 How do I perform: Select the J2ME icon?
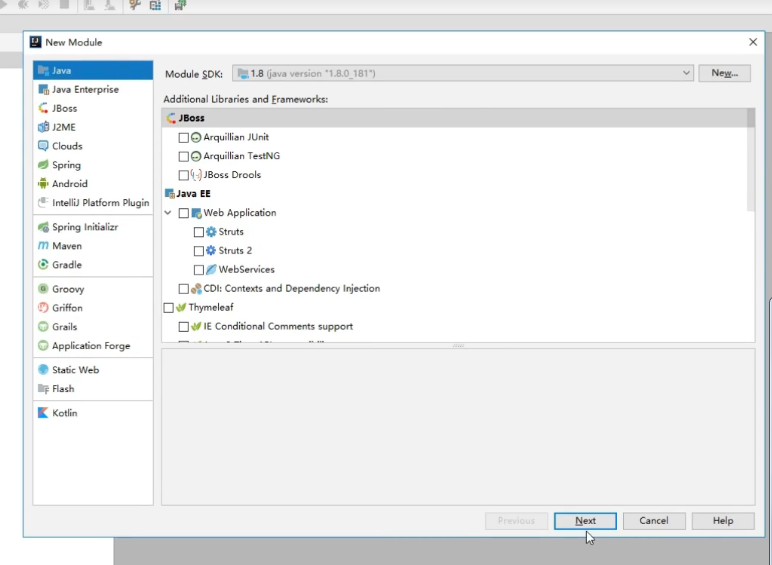pos(43,127)
